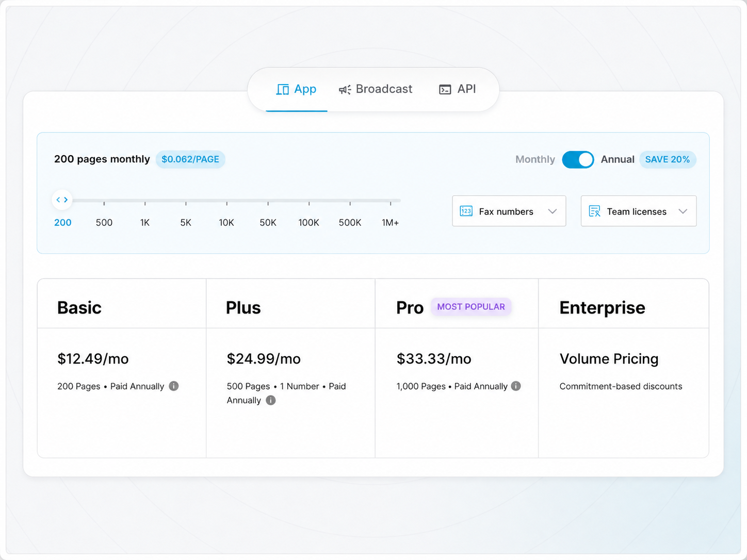Click the pages slider handle

62,200
